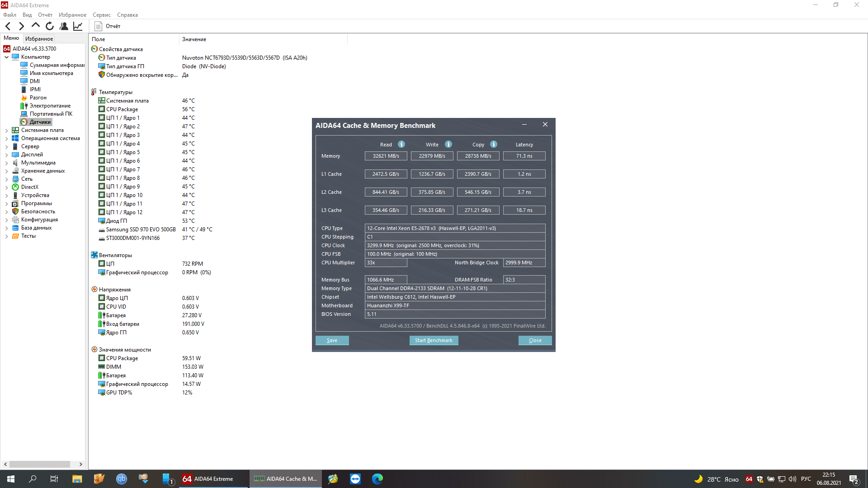Open Microsoft Edge from the taskbar
This screenshot has height=488, width=868.
[377, 479]
